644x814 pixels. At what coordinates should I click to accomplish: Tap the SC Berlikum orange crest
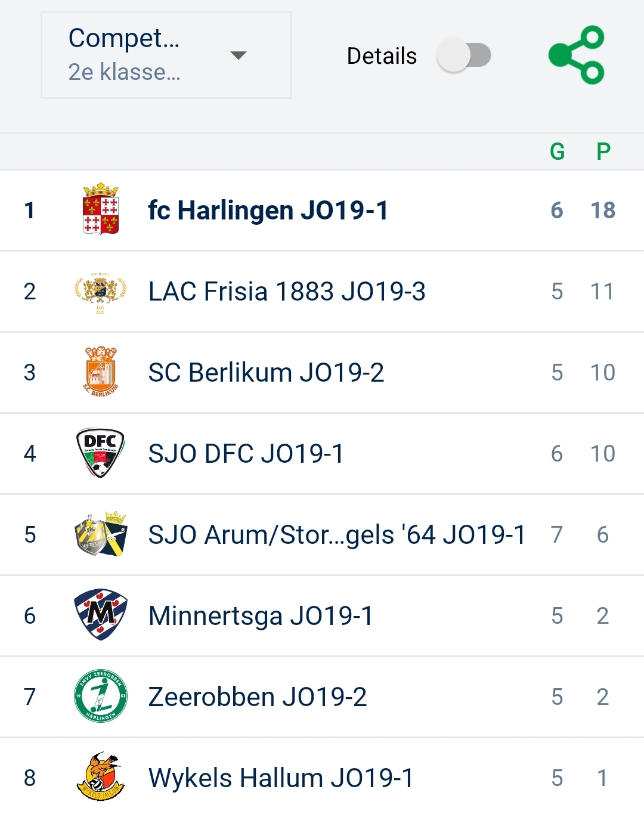click(100, 372)
